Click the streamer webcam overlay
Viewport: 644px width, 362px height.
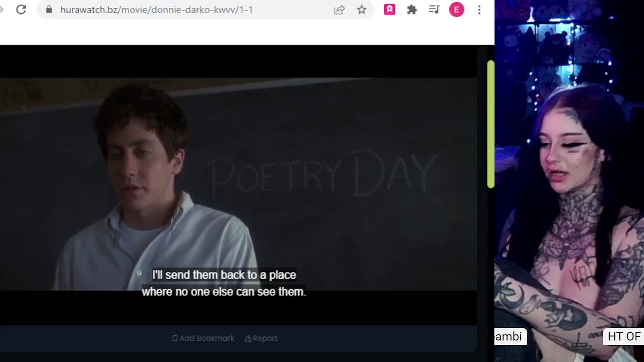569,181
